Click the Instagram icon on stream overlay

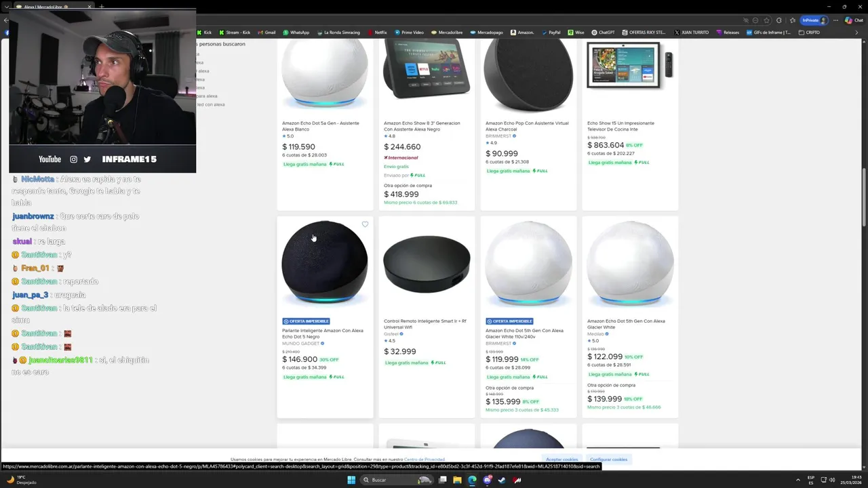[74, 159]
